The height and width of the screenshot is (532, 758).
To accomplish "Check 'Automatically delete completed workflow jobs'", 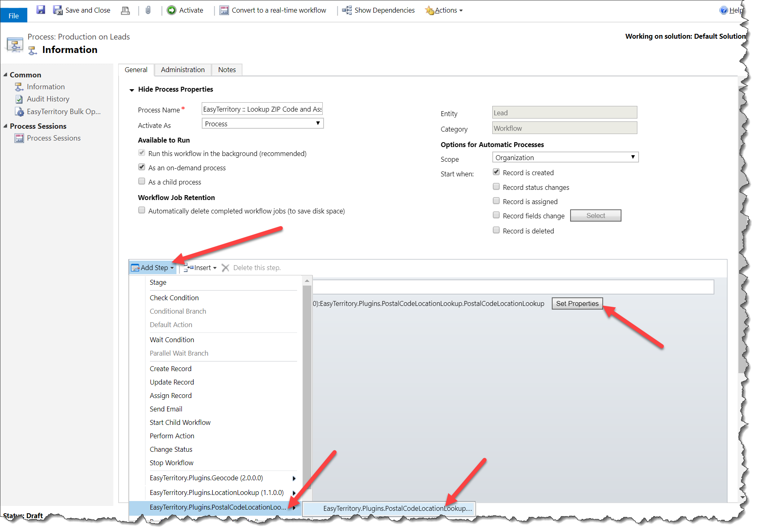I will (141, 210).
